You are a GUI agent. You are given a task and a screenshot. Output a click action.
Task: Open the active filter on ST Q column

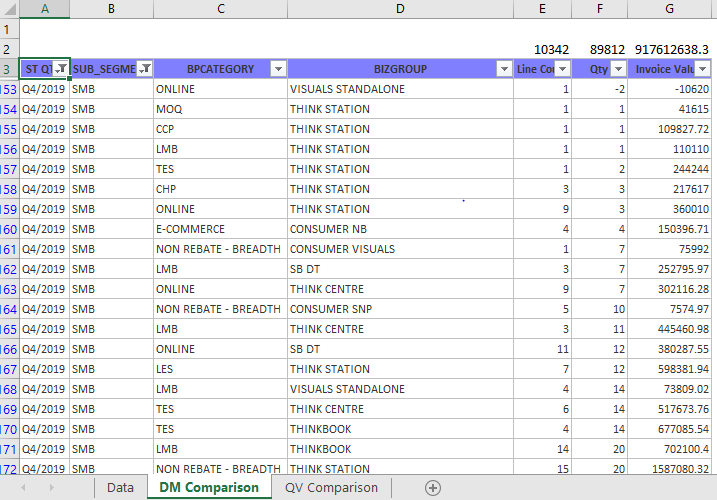(61, 69)
